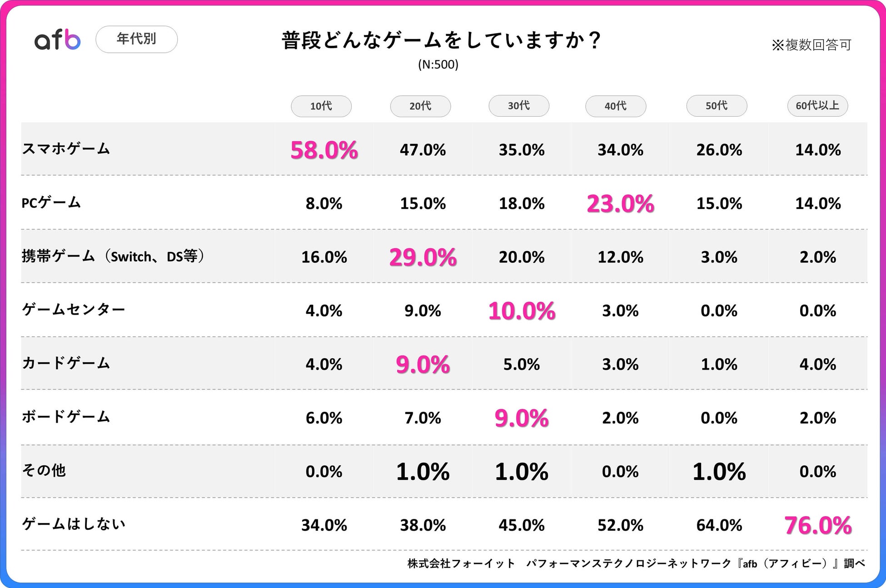
Task: Click the スマホゲーム row label
Action: click(x=66, y=148)
